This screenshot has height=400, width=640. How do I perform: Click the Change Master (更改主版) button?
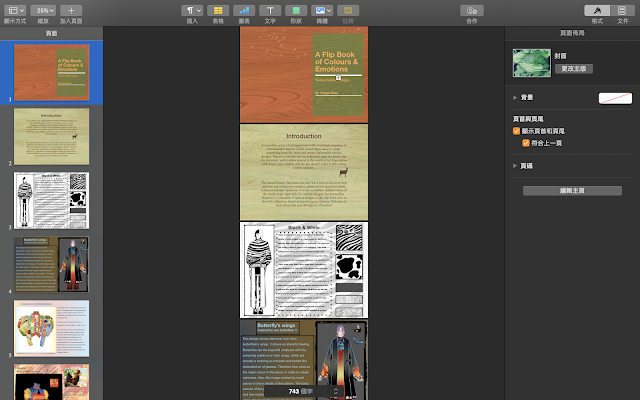pos(574,69)
